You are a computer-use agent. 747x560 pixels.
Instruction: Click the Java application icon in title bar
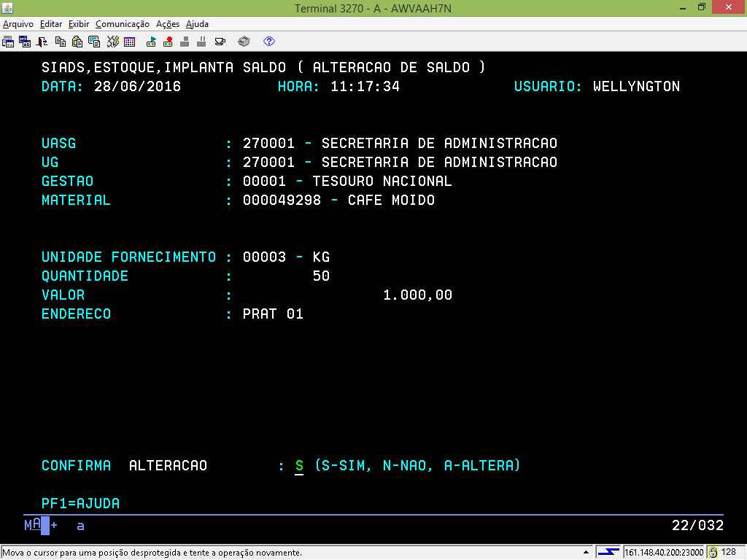(x=7, y=7)
